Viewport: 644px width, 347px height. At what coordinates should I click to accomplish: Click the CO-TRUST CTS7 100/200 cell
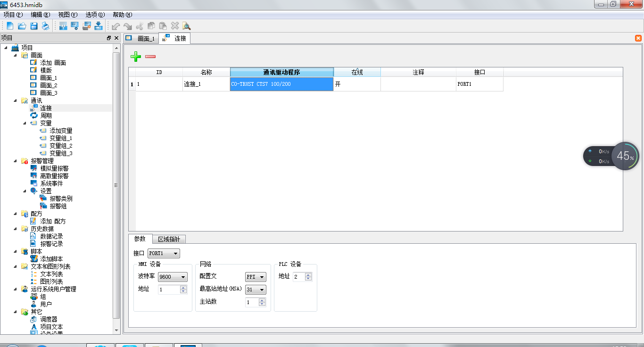click(x=282, y=84)
